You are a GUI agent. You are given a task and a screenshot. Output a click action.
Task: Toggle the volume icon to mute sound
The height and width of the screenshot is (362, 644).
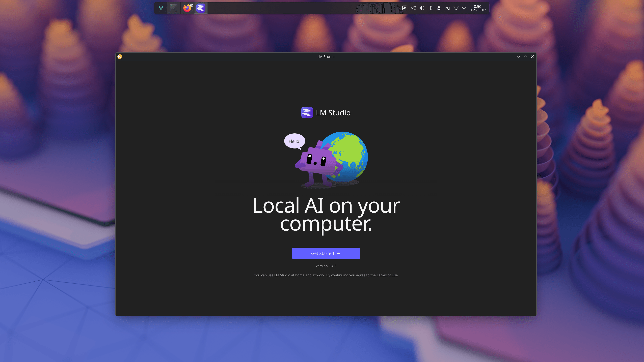click(421, 8)
